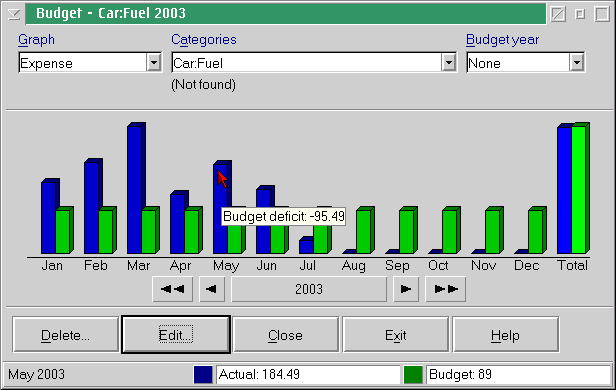616x390 pixels.
Task: Select the green November budget bar
Action: tap(493, 231)
